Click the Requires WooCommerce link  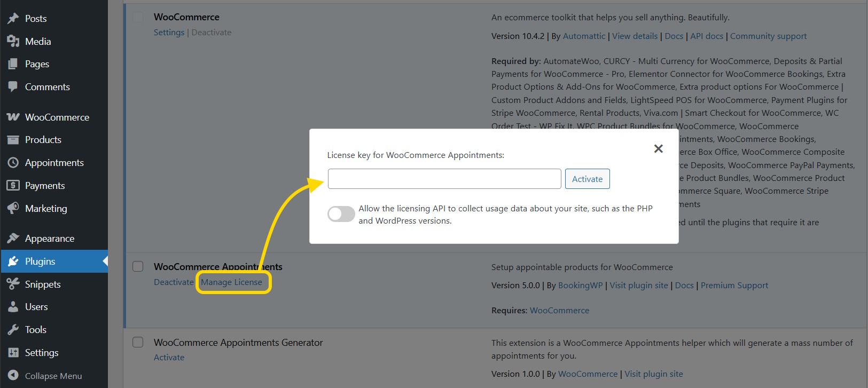click(x=559, y=311)
